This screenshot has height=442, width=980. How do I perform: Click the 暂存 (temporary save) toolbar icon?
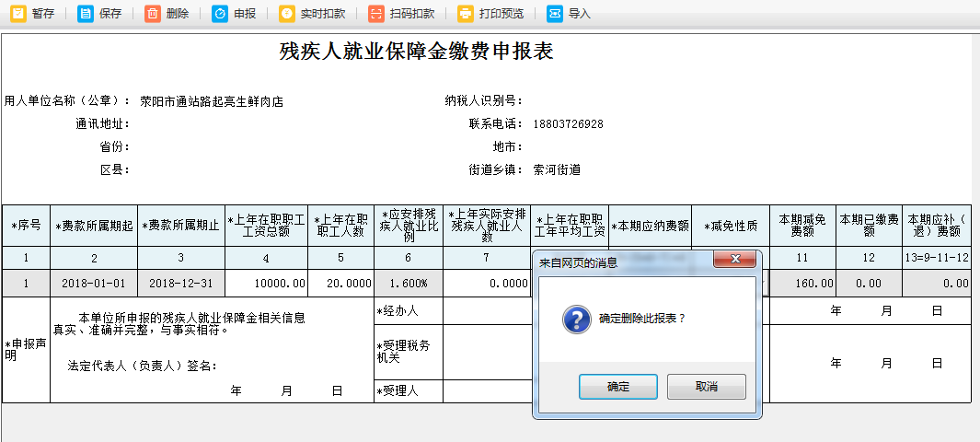pos(18,14)
